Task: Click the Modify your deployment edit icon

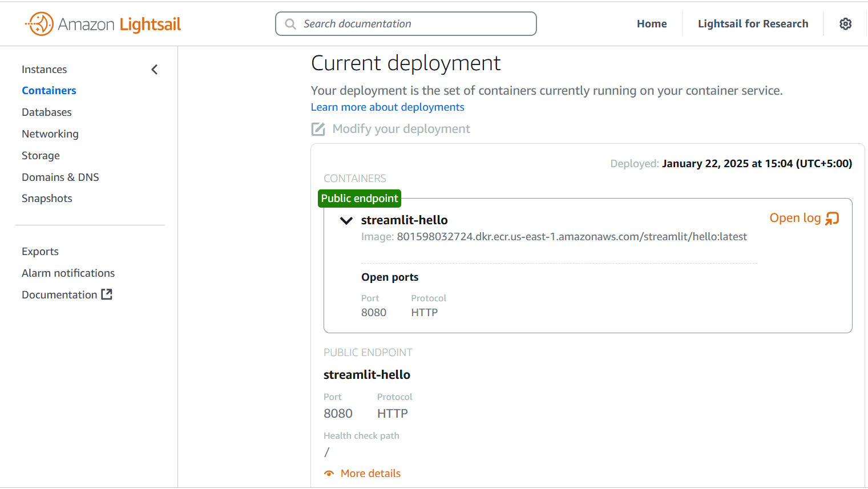Action: click(x=318, y=129)
